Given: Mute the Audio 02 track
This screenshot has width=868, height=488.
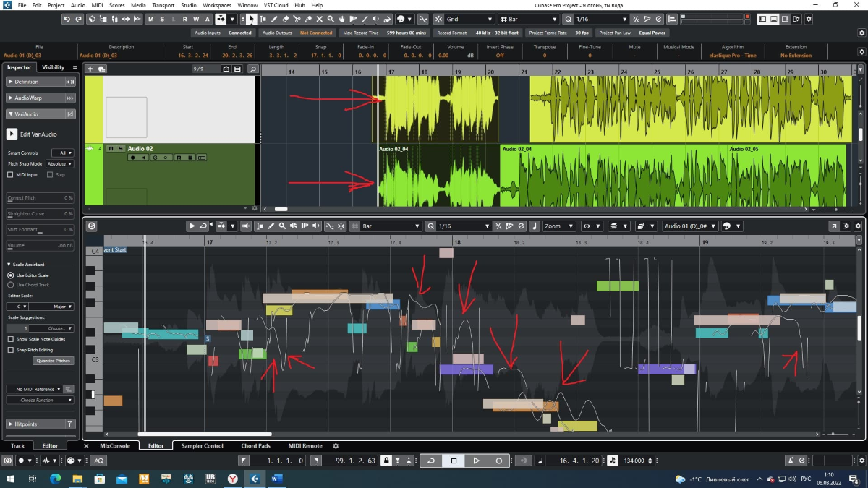Looking at the screenshot, I should tap(111, 149).
